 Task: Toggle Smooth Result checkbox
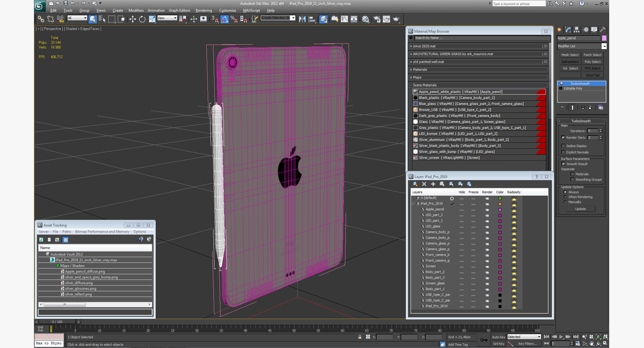[563, 164]
